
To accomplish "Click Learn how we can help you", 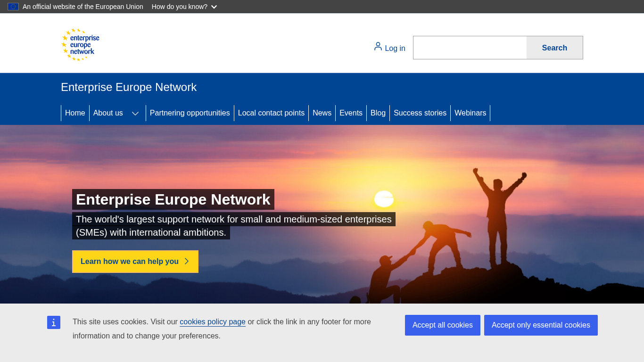I will pyautogui.click(x=135, y=262).
